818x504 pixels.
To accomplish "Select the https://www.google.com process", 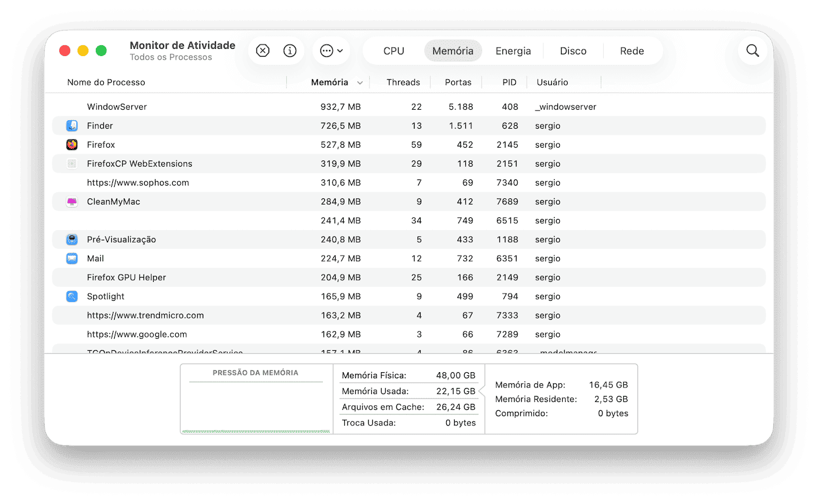I will [x=137, y=334].
